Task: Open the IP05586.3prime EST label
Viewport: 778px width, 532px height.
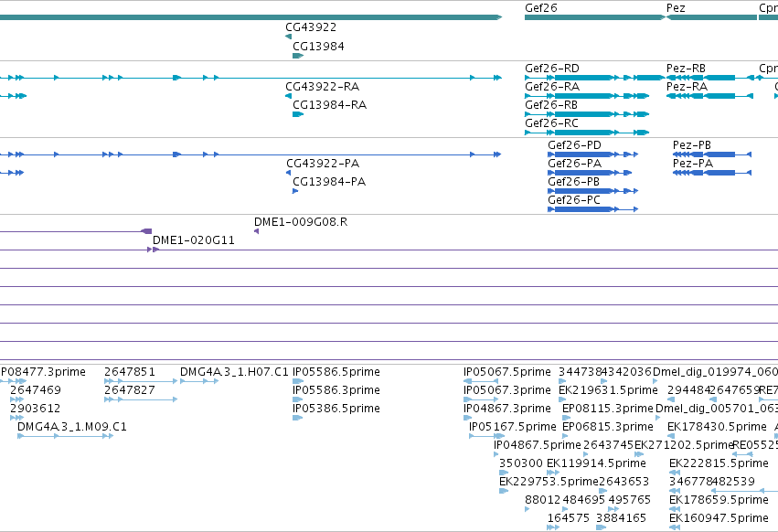Action: (336, 390)
